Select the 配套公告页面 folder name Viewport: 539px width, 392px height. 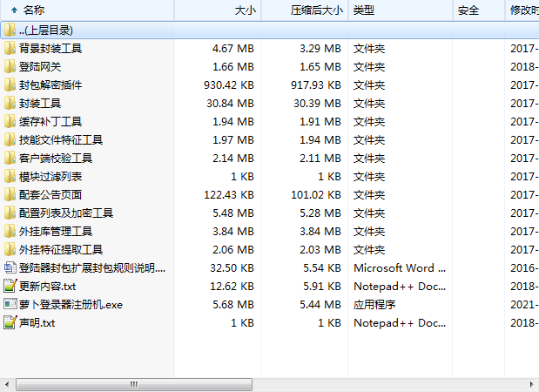[x=51, y=195]
